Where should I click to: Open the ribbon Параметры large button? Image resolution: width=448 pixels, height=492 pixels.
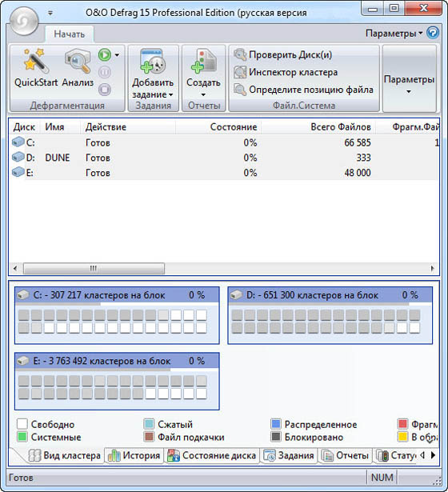(410, 78)
